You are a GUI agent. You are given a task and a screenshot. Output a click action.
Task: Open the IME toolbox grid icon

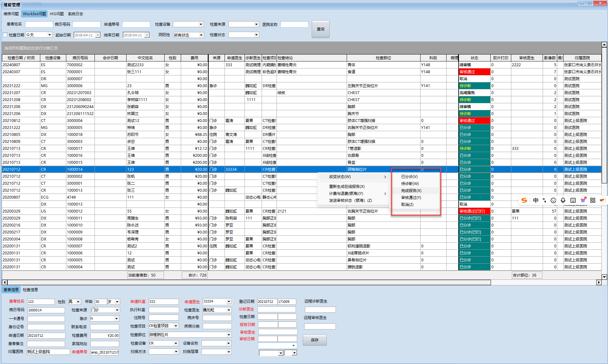[x=593, y=200]
